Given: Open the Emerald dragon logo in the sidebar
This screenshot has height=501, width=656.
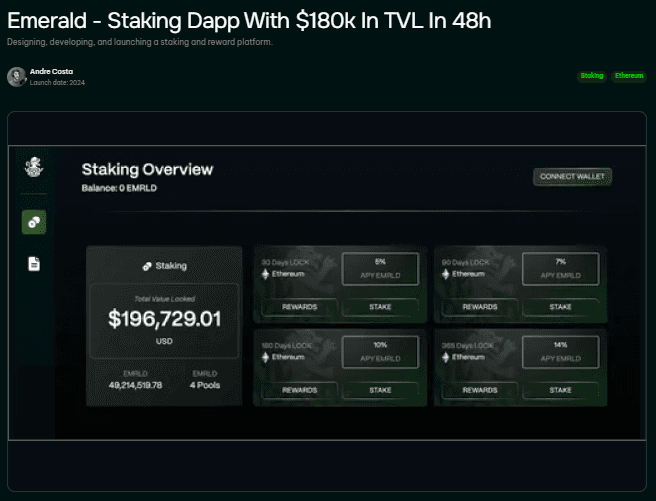Looking at the screenshot, I should 34,167.
